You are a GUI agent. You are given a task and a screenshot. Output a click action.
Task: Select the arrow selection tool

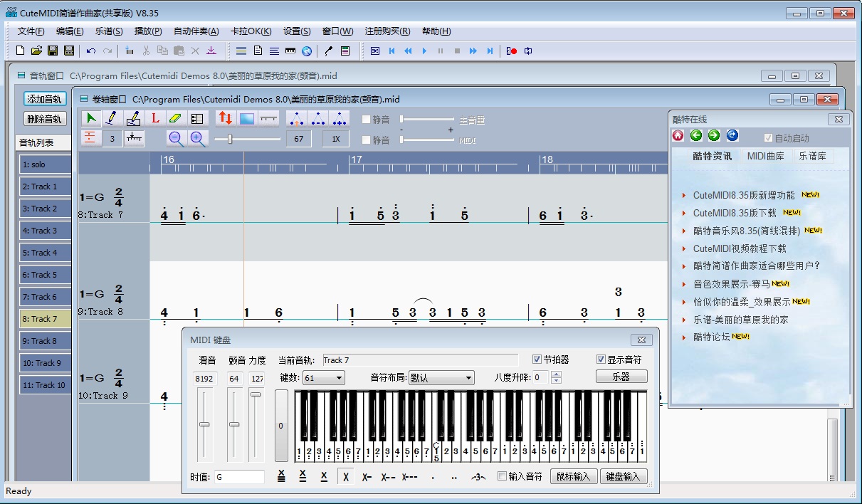[90, 119]
